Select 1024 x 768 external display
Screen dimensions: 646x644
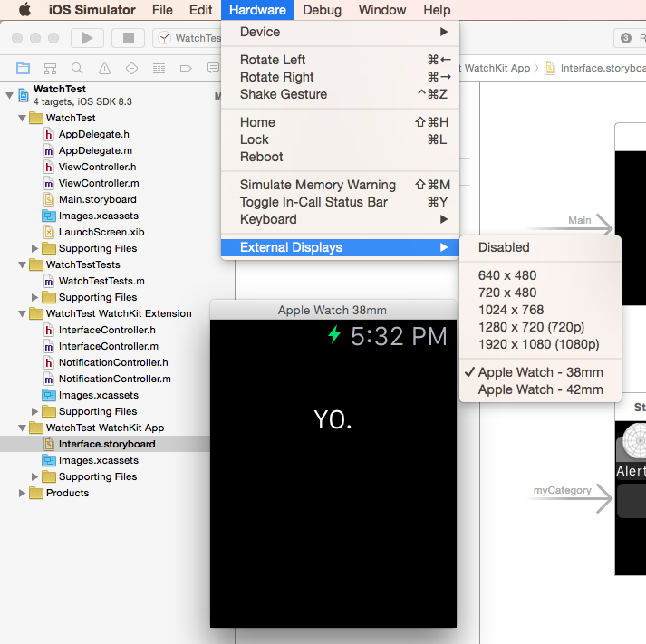coord(540,310)
